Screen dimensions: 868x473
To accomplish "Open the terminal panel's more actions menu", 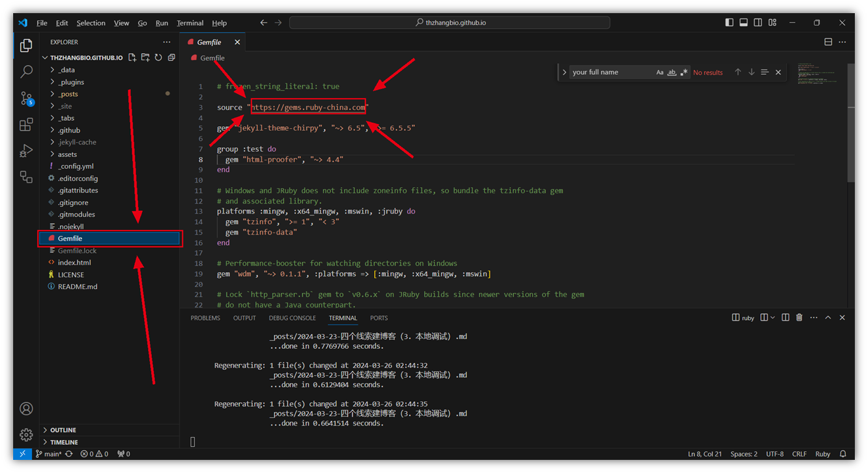I will tap(813, 318).
